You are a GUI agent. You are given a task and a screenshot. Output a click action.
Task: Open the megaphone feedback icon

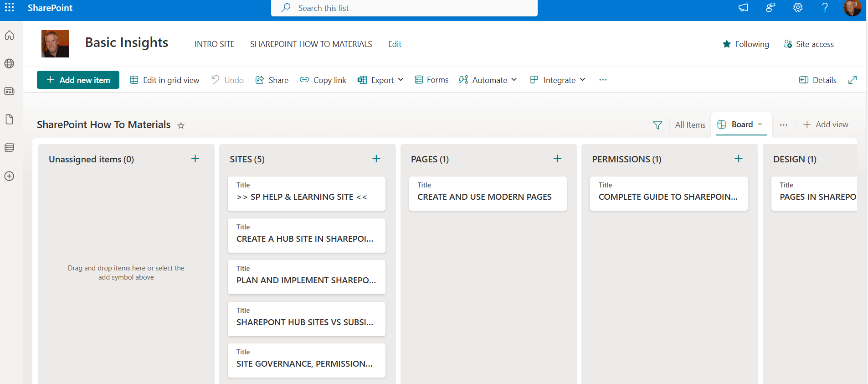(743, 8)
